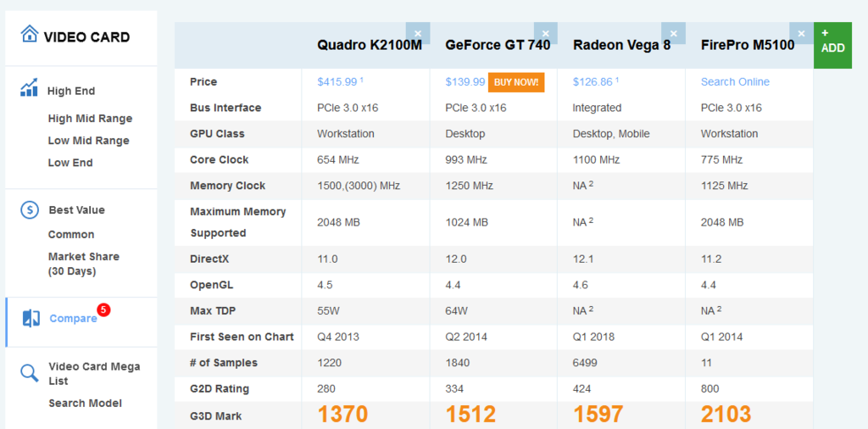Viewport: 868px width, 429px height.
Task: Click the red 5 badge on Compare
Action: [103, 310]
